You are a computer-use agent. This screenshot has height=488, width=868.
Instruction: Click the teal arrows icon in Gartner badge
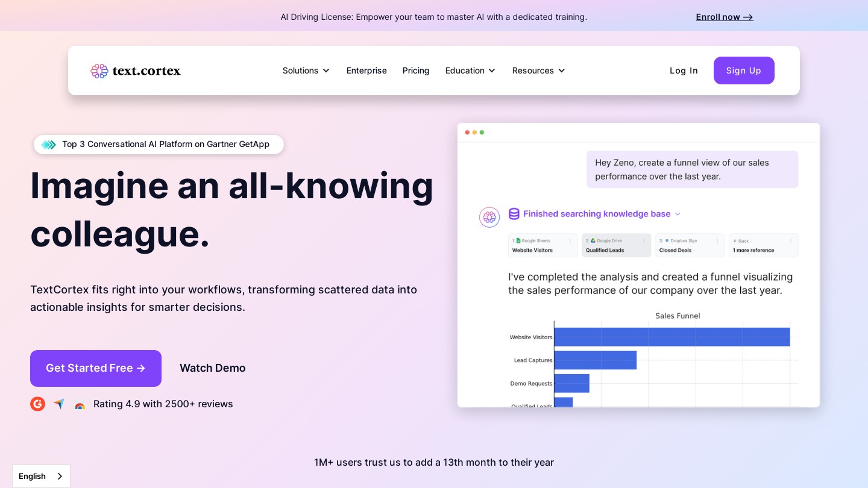point(49,145)
